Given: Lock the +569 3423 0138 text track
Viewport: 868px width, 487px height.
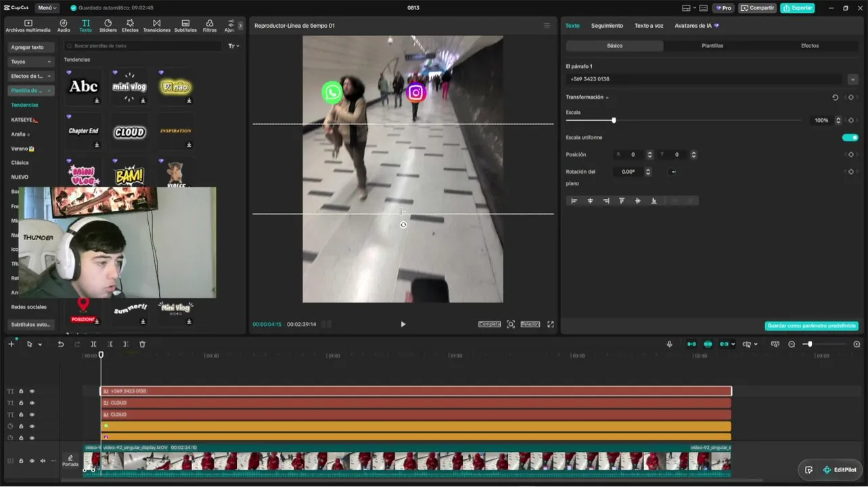Looking at the screenshot, I should click(x=21, y=391).
